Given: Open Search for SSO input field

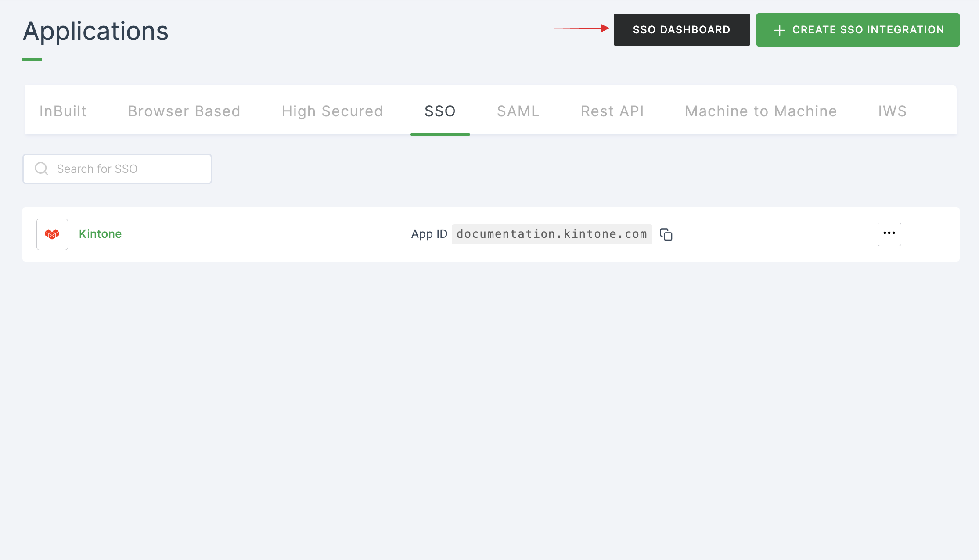Looking at the screenshot, I should coord(118,169).
